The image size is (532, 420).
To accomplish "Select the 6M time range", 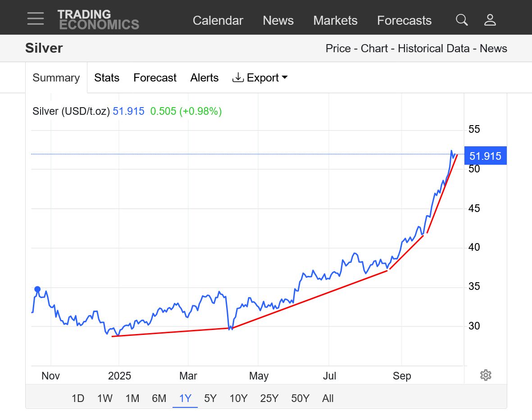I will click(x=159, y=398).
